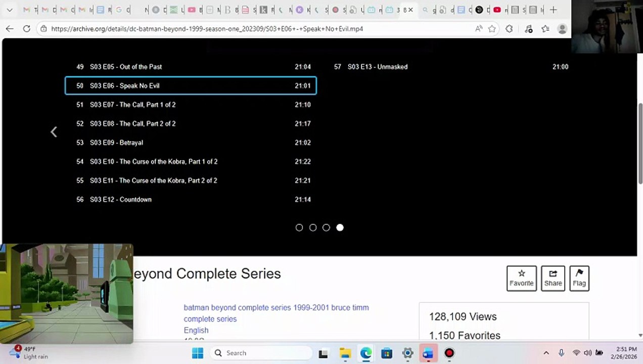This screenshot has height=364, width=643.
Task: Play S03 E07 - The Call, Part 1 of 2
Action: click(x=191, y=105)
